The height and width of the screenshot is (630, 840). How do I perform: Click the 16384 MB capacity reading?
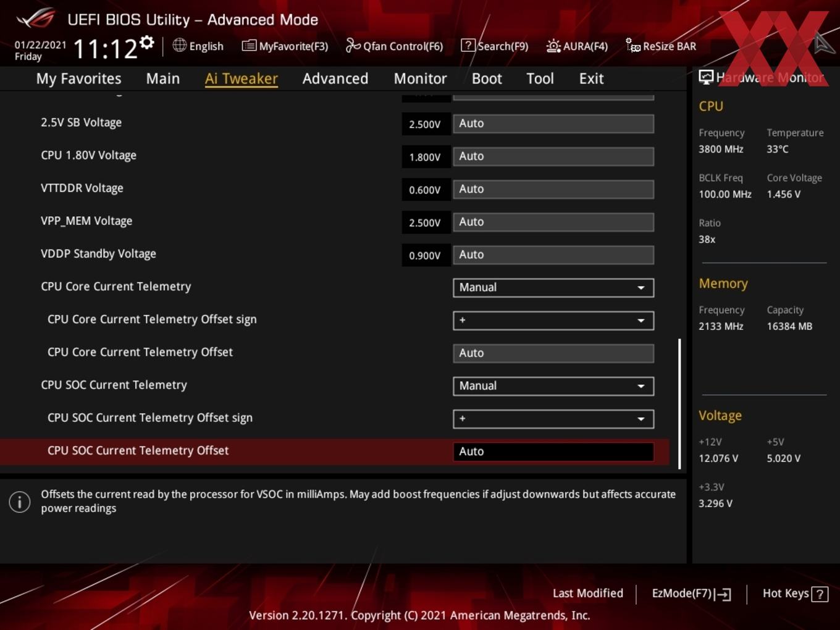pyautogui.click(x=789, y=326)
